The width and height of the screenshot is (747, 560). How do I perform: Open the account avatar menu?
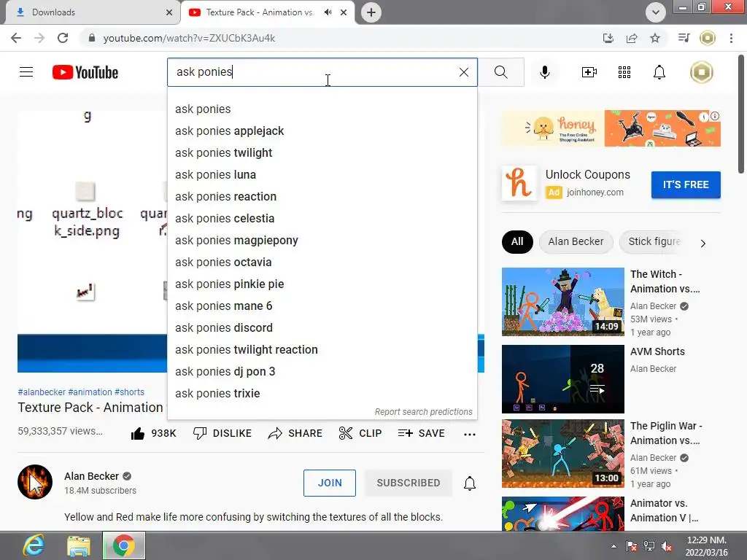tap(701, 72)
